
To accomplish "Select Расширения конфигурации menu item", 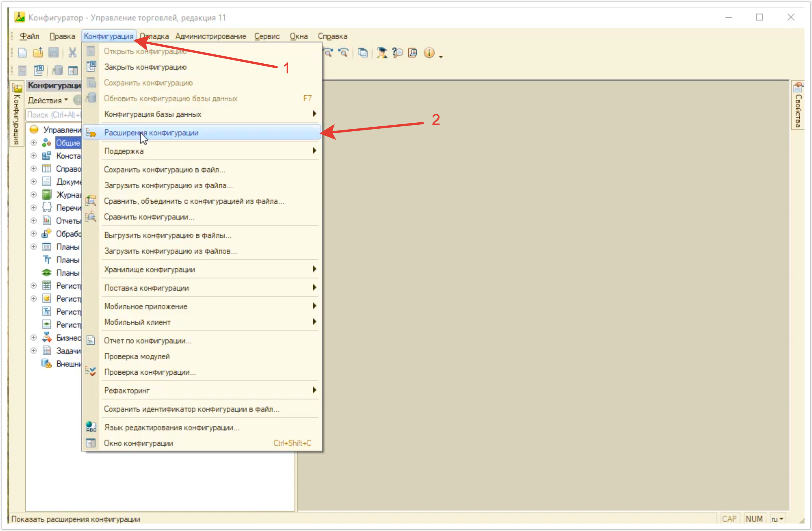I will pos(151,133).
